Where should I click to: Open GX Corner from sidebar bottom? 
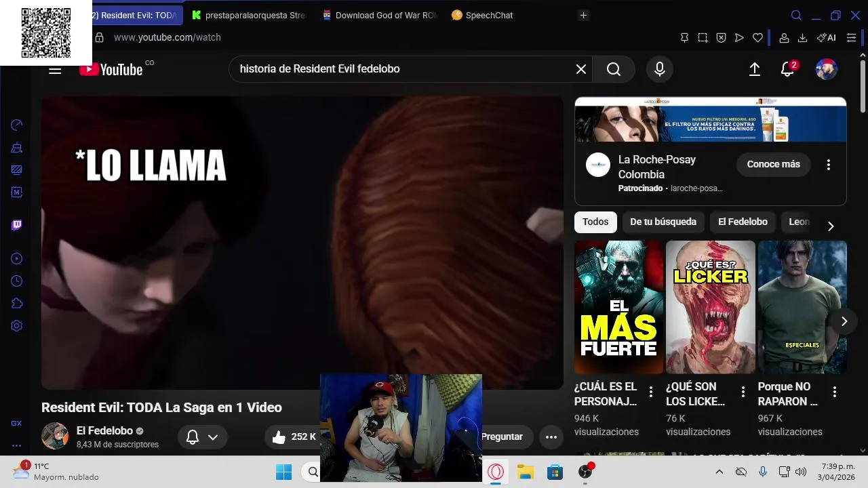pyautogui.click(x=16, y=423)
